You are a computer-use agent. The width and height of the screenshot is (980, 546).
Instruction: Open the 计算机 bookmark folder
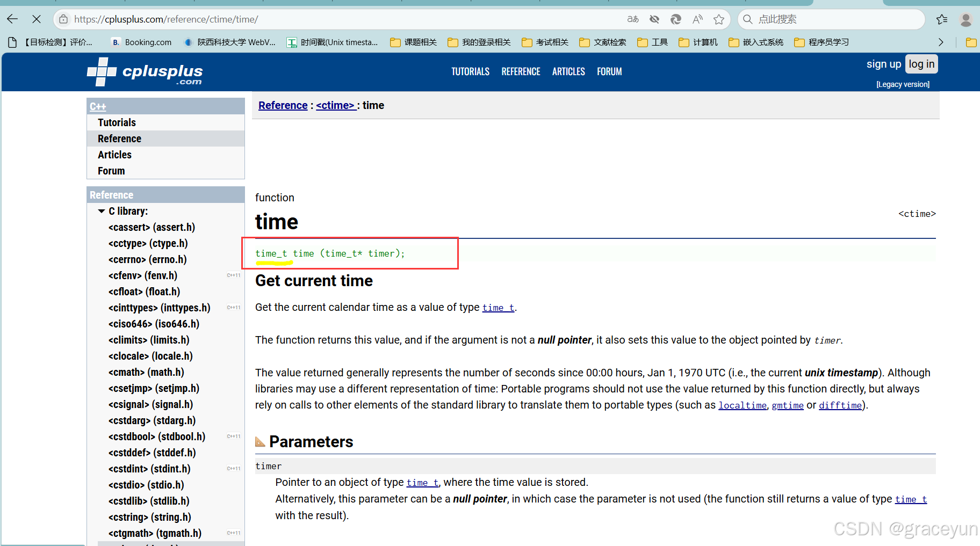pos(698,42)
